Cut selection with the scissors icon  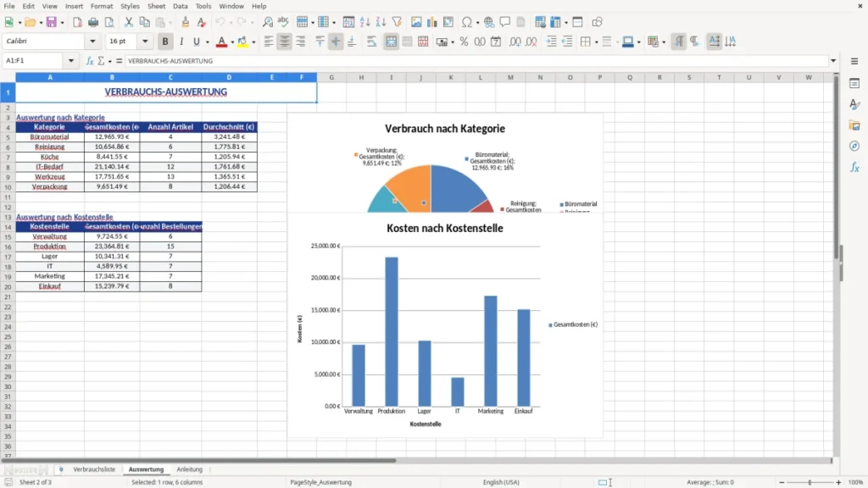[x=129, y=22]
